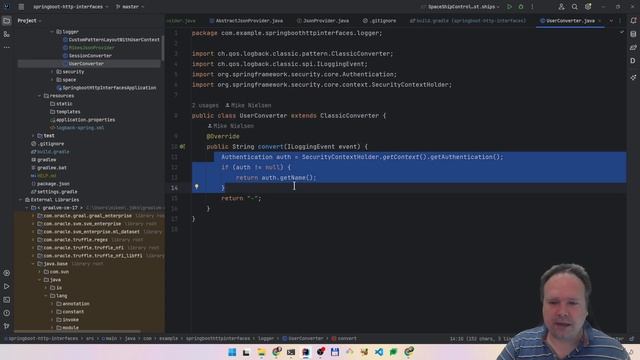The image size is (640, 360).
Task: Expand the security package
Action: 52,72
